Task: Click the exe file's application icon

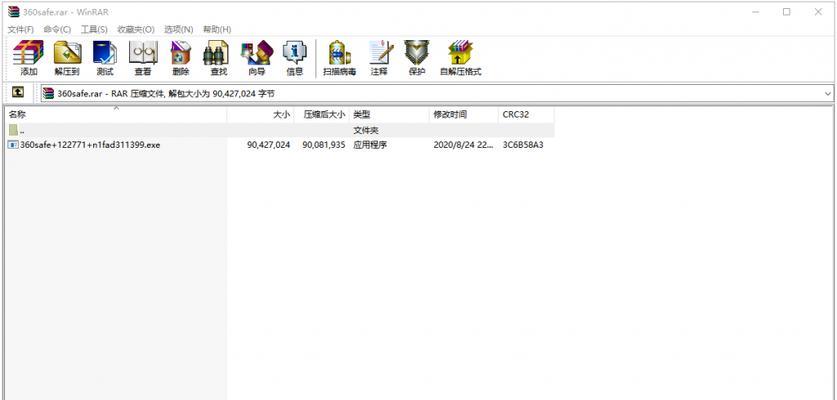Action: [x=13, y=144]
